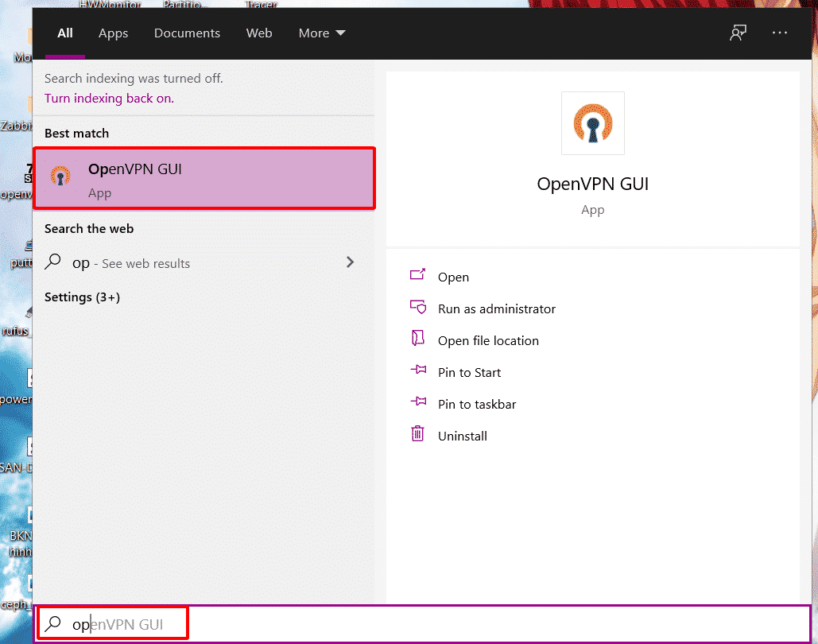818x644 pixels.
Task: Click the magnifier icon in the search box
Action: pyautogui.click(x=53, y=624)
